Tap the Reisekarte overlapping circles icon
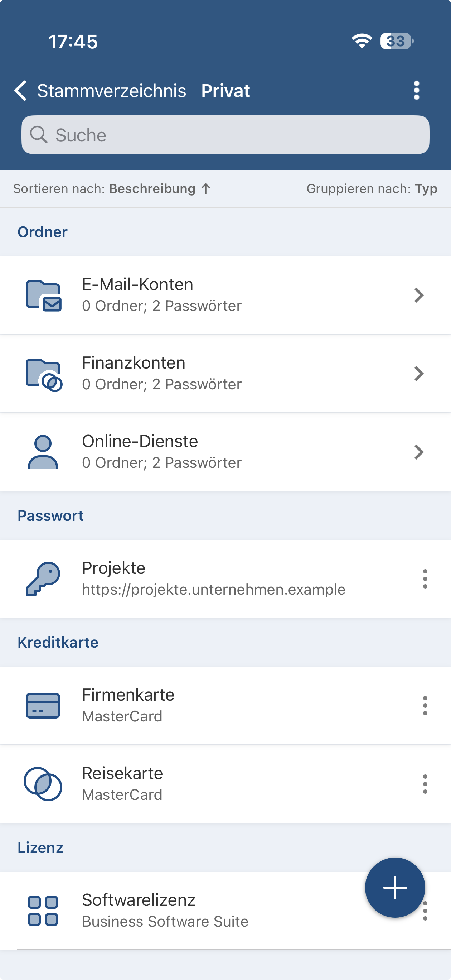The height and width of the screenshot is (980, 451). tap(43, 784)
